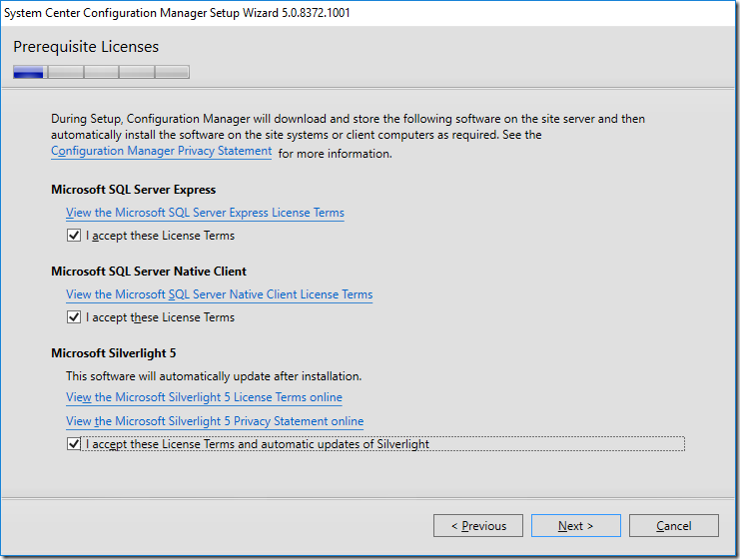Cancel the Setup Wizard
Image resolution: width=740 pixels, height=560 pixels.
[673, 526]
